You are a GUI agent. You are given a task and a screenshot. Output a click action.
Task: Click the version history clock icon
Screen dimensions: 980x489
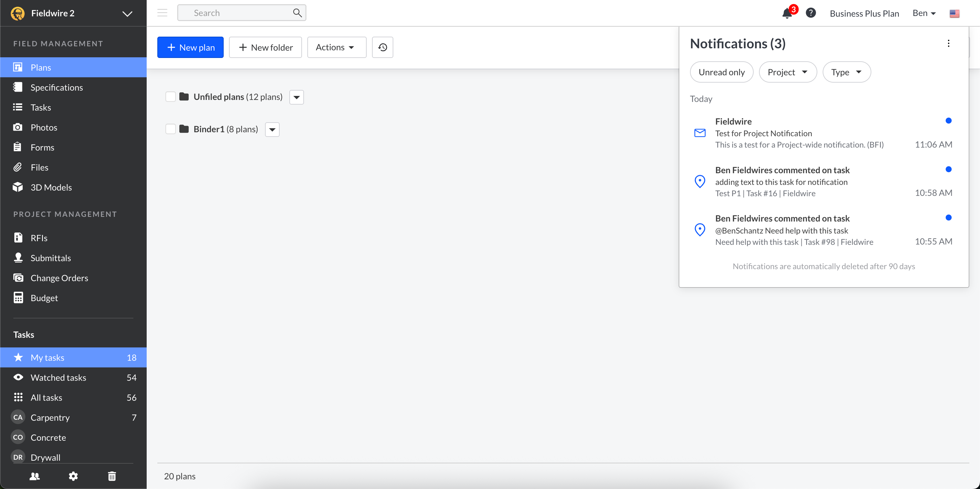tap(382, 47)
